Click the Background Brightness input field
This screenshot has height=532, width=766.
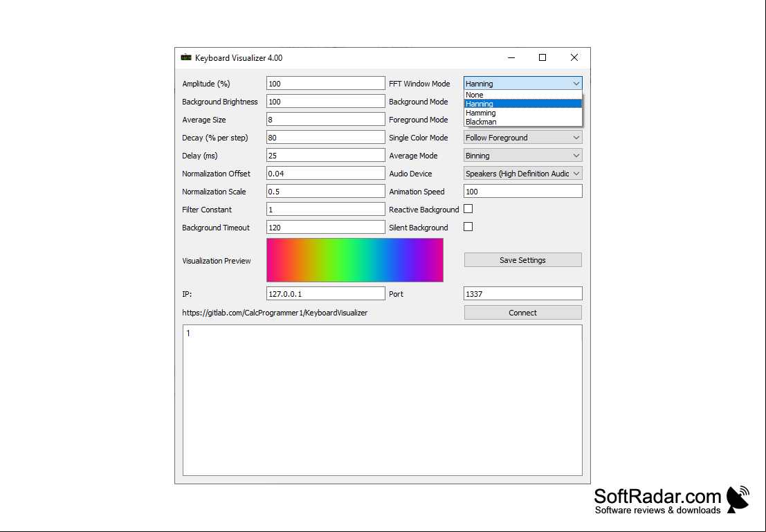click(x=325, y=102)
